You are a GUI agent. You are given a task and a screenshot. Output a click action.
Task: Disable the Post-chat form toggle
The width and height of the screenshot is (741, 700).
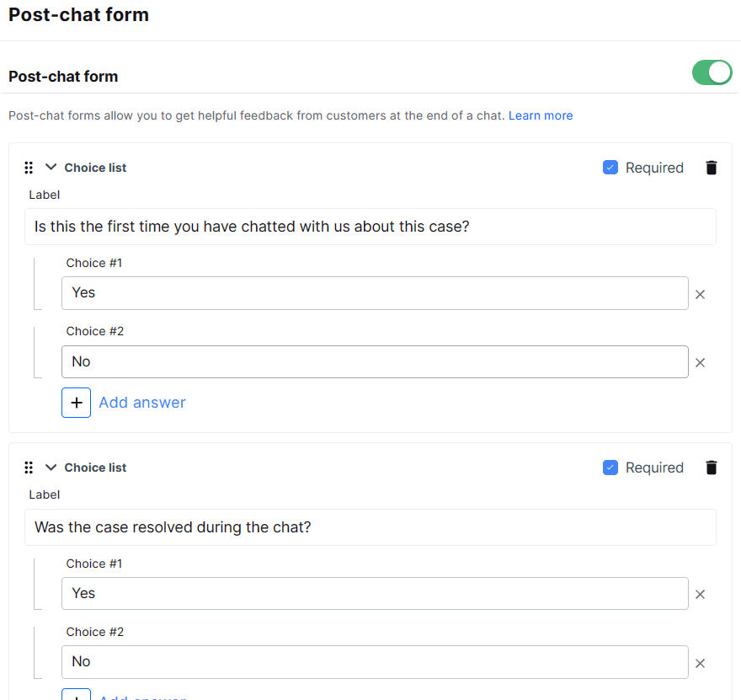pyautogui.click(x=712, y=73)
